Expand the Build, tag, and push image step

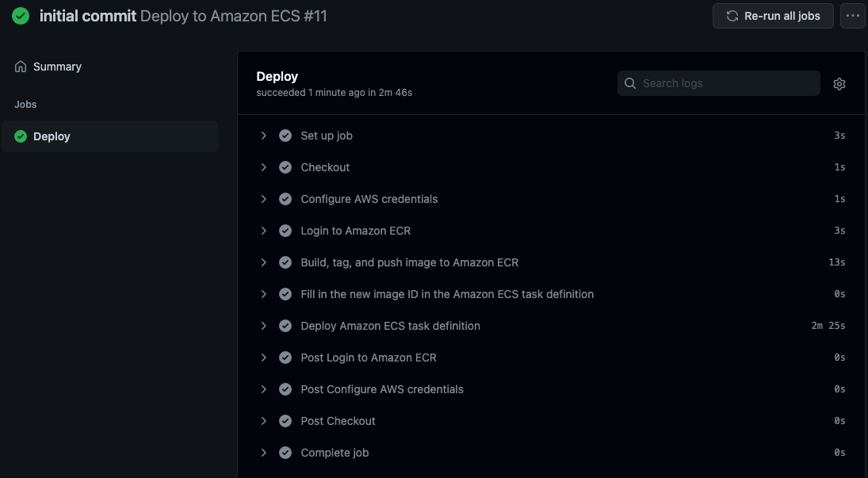tap(263, 262)
